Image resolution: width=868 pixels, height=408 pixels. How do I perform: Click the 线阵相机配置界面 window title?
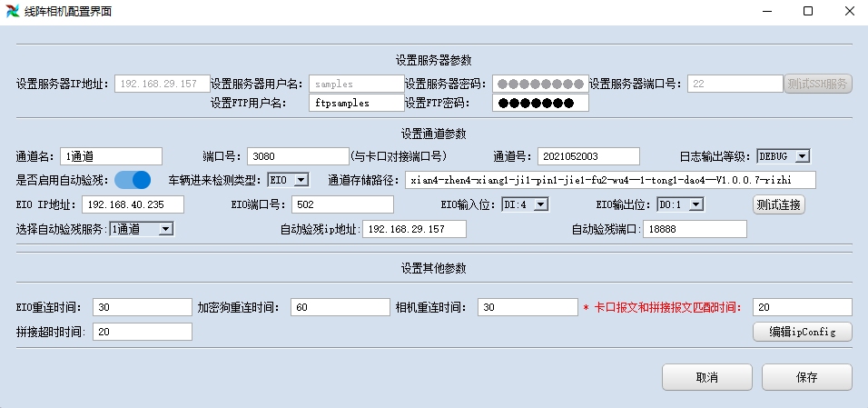[67, 11]
